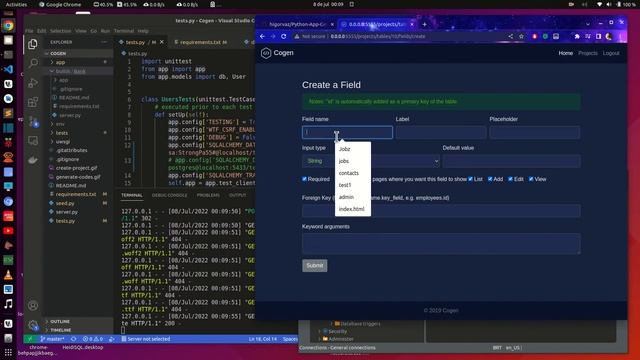This screenshot has height=360, width=640.
Task: Expand the TIMELINE section in Explorer
Action: tap(79, 330)
